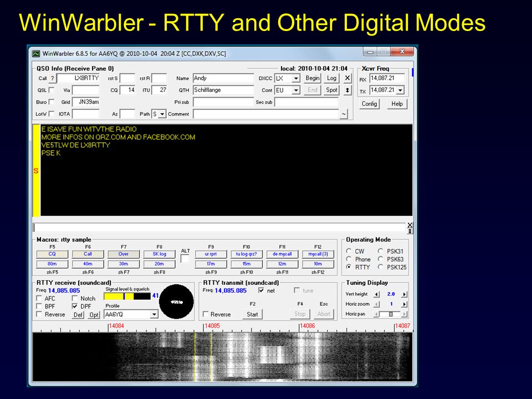The image size is (532, 399).
Task: Click the Spot button
Action: coord(331,90)
